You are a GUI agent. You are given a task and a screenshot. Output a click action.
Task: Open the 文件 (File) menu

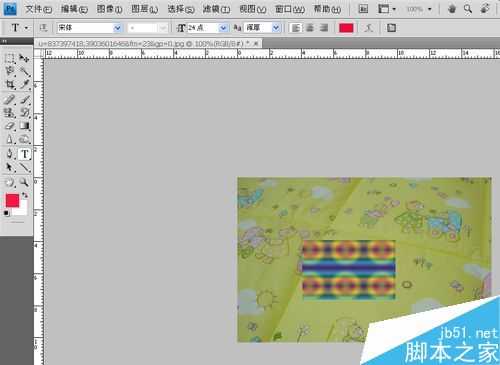pos(39,9)
